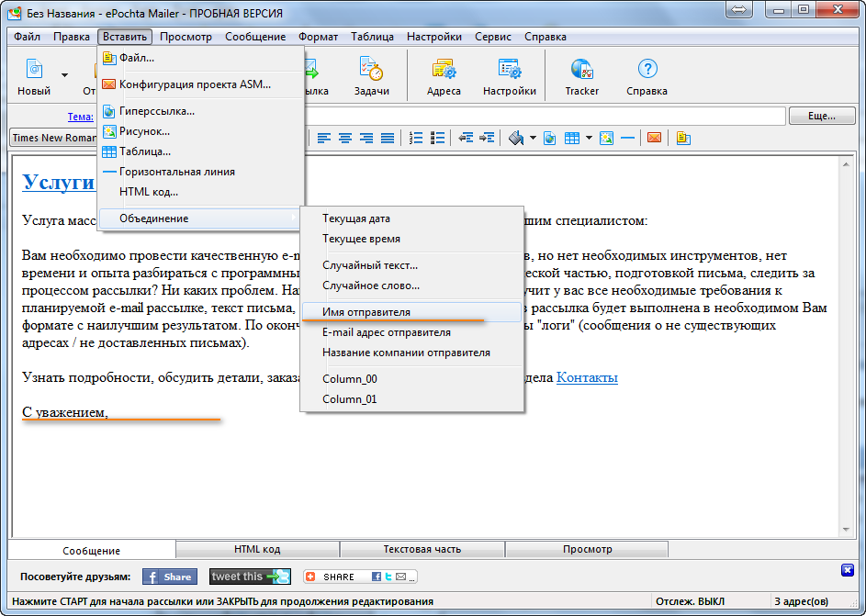Choose Конфигурация проекта ASM... menu item
This screenshot has height=616, width=866.
(201, 84)
